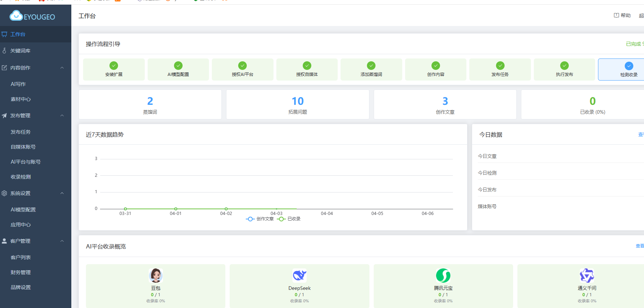The image size is (644, 308).
Task: Select the 腾讯元宝 green logo icon
Action: [443, 276]
